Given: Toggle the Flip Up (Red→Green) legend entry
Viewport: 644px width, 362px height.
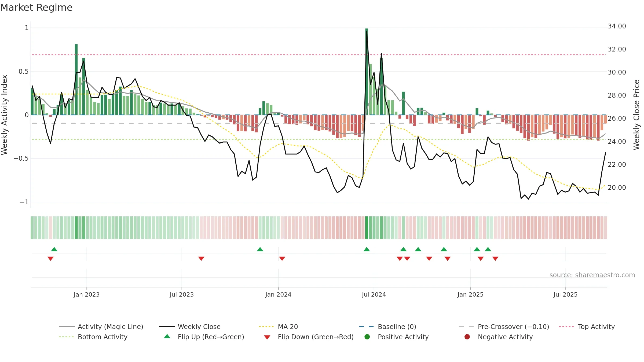Looking at the screenshot, I should point(204,337).
